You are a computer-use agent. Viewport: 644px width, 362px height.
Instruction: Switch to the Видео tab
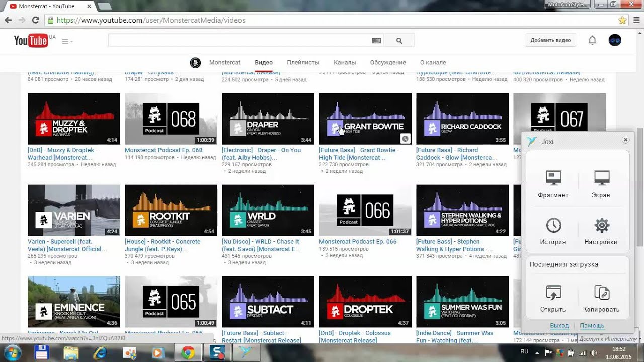[264, 62]
